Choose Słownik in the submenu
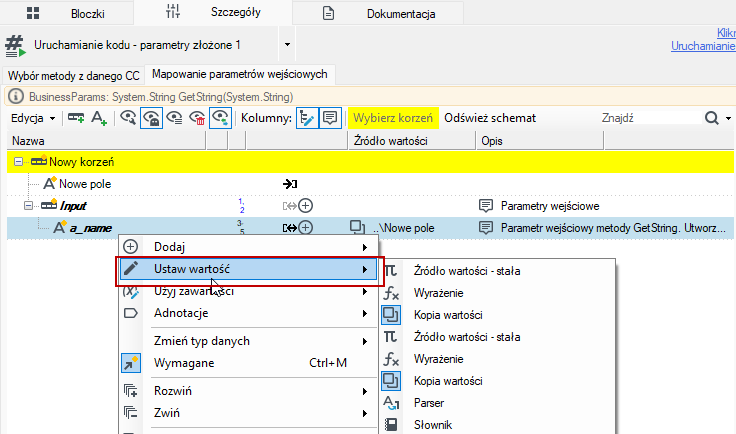Viewport: 736px width, 434px height. coord(497,425)
